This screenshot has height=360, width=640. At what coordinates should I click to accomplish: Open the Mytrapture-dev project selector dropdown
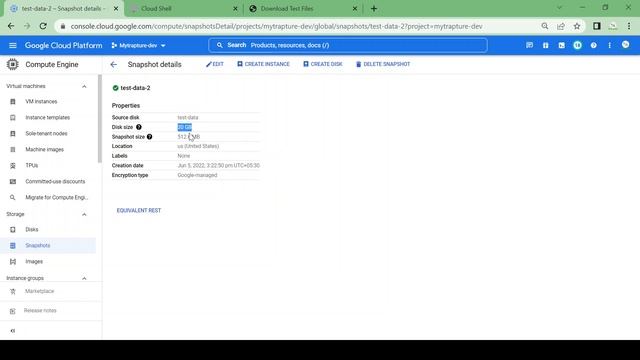[138, 45]
